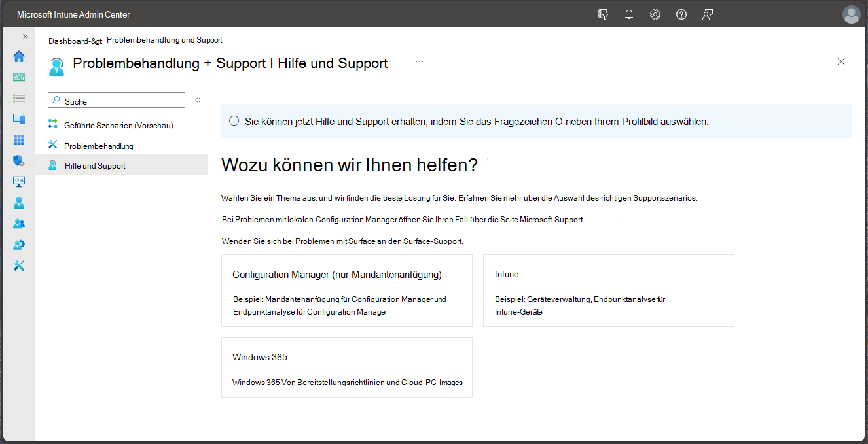Open notifications bell icon
The width and height of the screenshot is (868, 444).
[x=629, y=14]
